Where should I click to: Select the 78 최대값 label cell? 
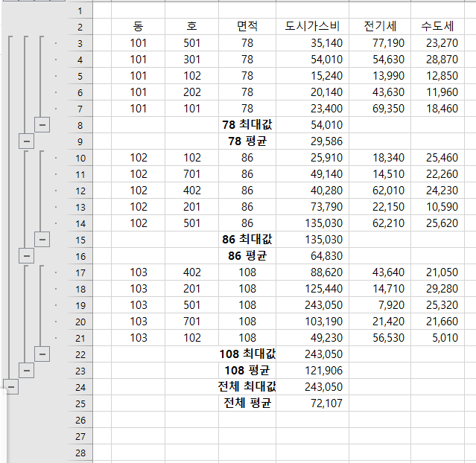247,125
